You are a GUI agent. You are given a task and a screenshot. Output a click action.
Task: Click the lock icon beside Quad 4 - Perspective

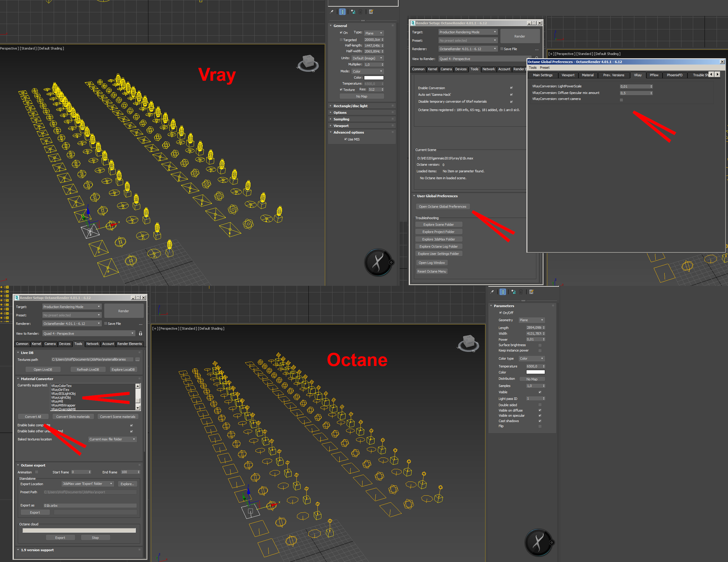(x=140, y=334)
